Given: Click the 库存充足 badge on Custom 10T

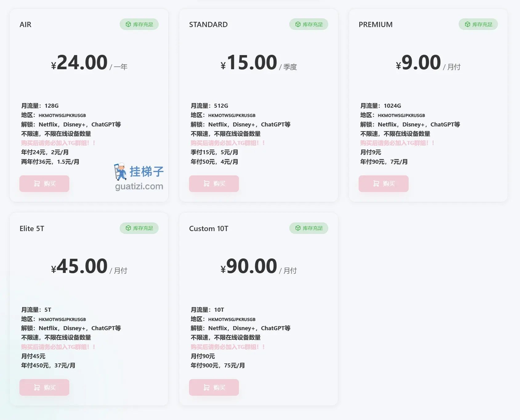Looking at the screenshot, I should click(x=309, y=228).
